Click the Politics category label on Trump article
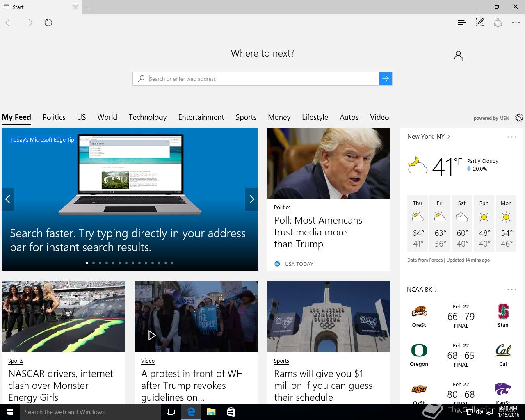Viewport: 525px width, 420px height. (282, 208)
